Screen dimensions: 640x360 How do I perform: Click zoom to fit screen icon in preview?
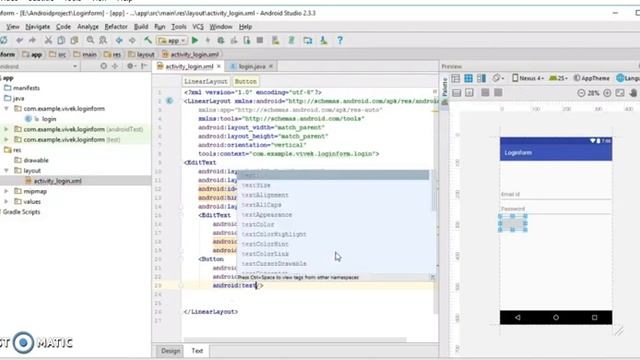point(620,93)
